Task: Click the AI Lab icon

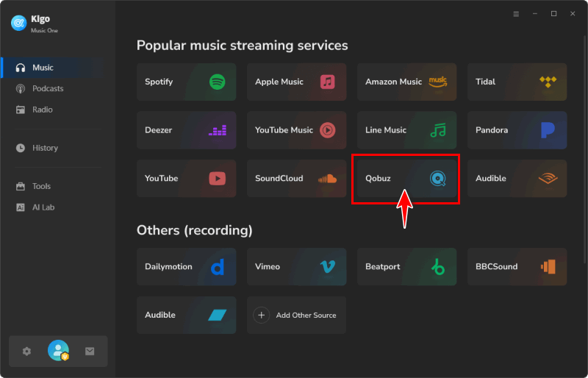Action: pos(21,207)
